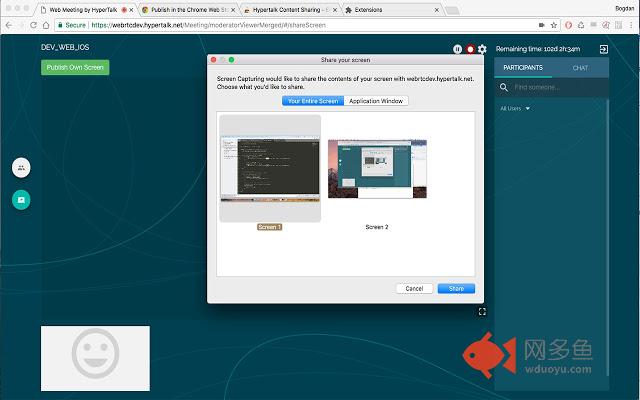Click the Remaining time text
640x400 pixels.
tap(538, 49)
